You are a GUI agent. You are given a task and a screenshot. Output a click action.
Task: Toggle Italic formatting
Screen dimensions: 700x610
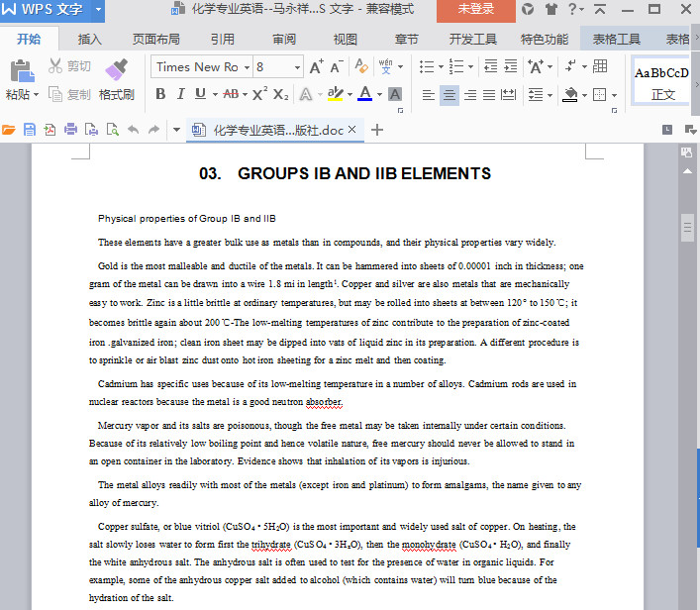click(x=181, y=94)
